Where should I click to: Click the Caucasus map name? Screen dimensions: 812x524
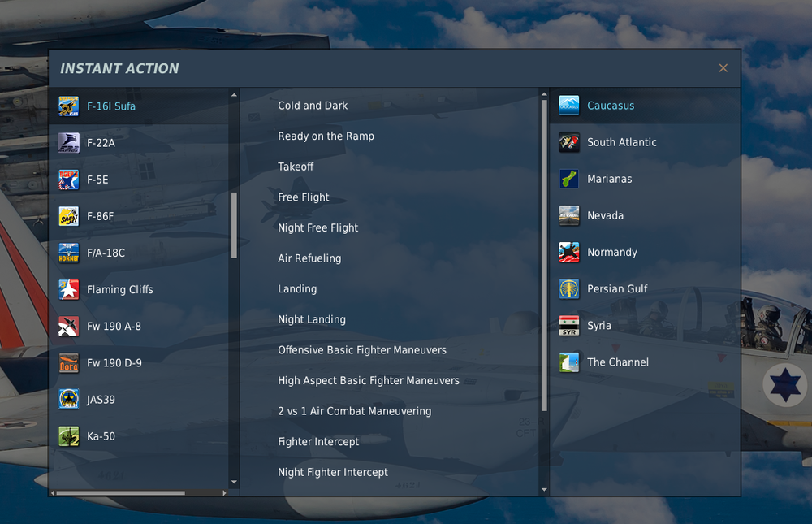pos(611,106)
